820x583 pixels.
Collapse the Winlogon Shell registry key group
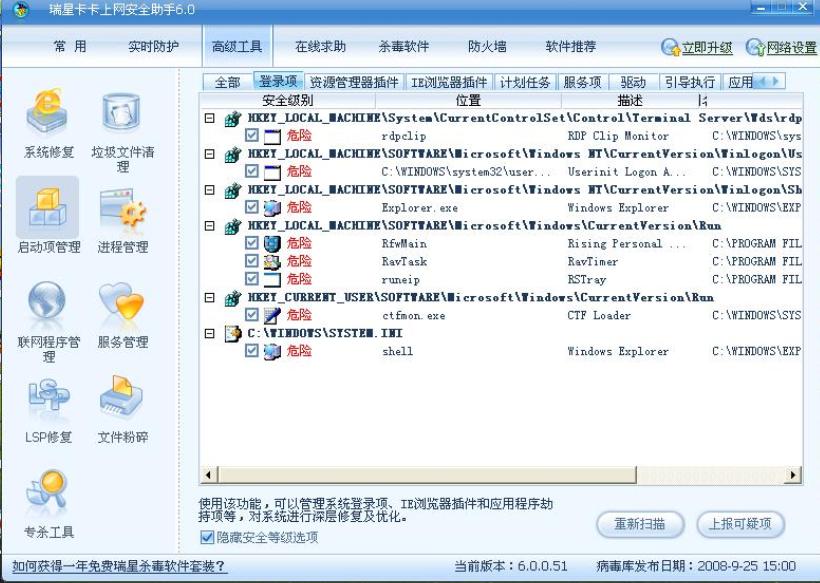[x=210, y=190]
